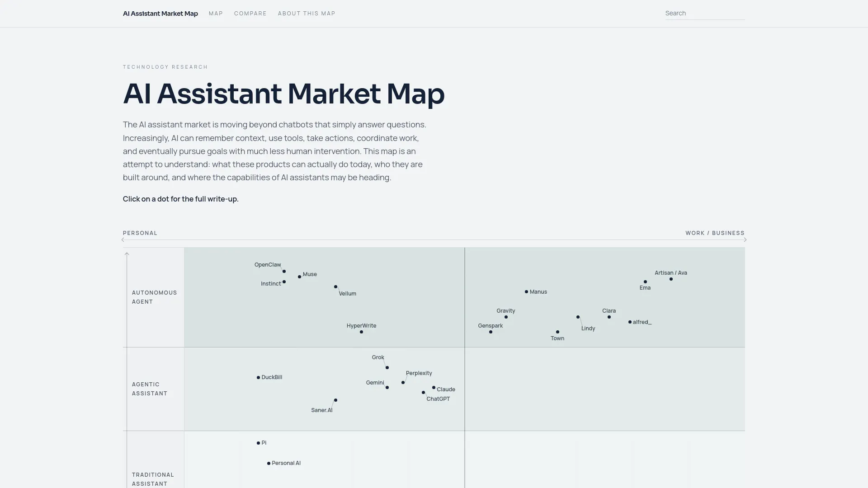This screenshot has height=488, width=868.
Task: Select the Town dot
Action: point(557,332)
